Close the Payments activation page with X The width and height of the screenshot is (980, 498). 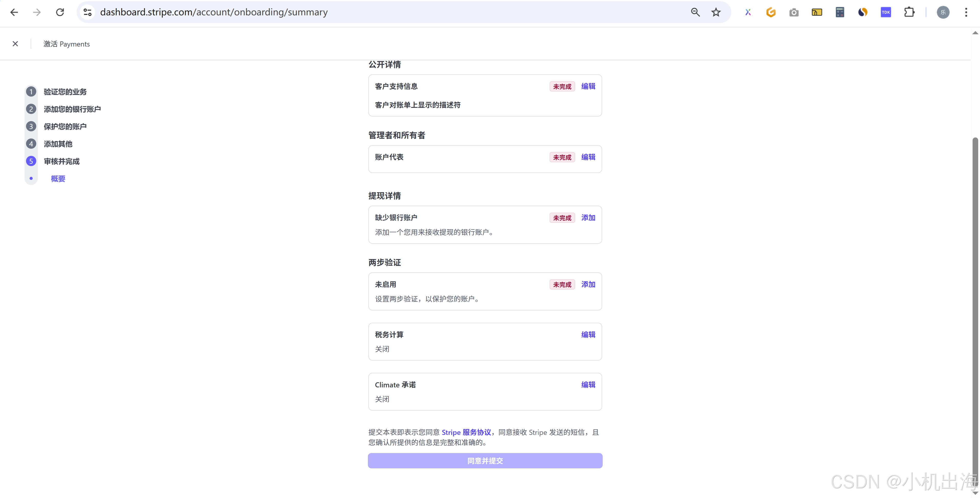pos(15,44)
